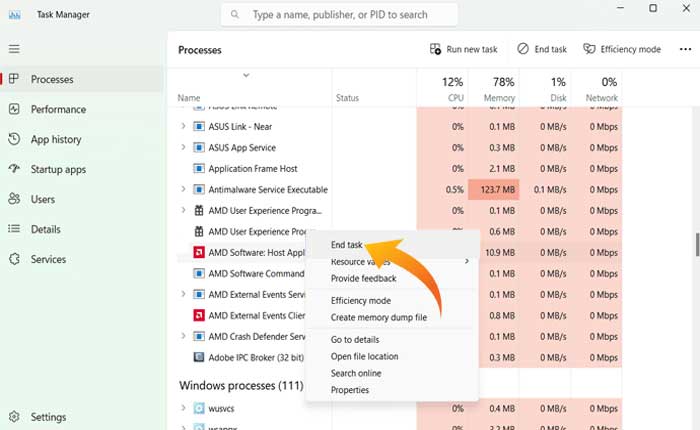Click the Run new task icon
This screenshot has width=700, height=430.
(x=435, y=49)
